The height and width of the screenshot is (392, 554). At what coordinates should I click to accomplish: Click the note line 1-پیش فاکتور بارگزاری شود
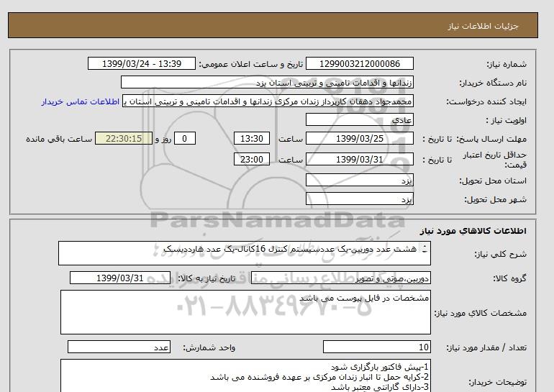coord(380,367)
